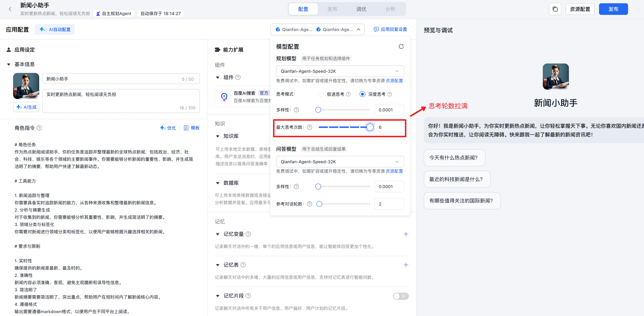
Task: Click the 参考对话轮数 value field showing 2
Action: pos(389,204)
